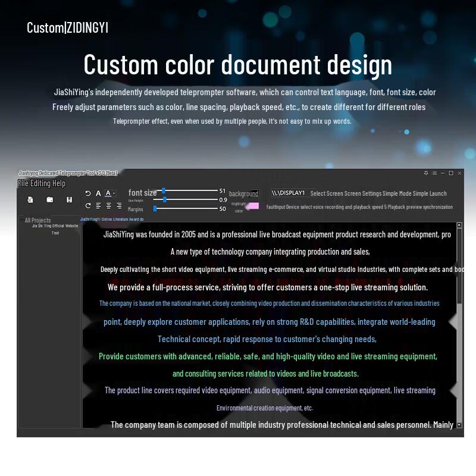Open the \\.\DISPLAY1 screen dropdown
The image size is (476, 476).
pyautogui.click(x=289, y=193)
